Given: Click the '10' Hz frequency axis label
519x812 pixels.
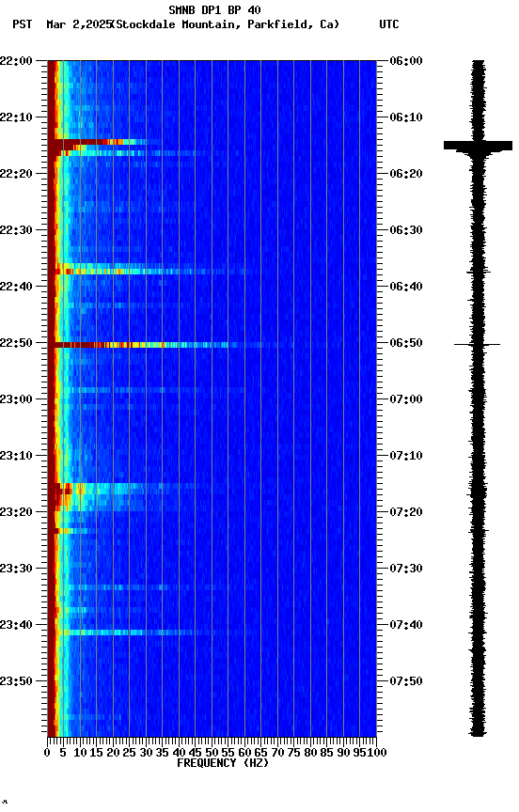Looking at the screenshot, I should [x=80, y=753].
